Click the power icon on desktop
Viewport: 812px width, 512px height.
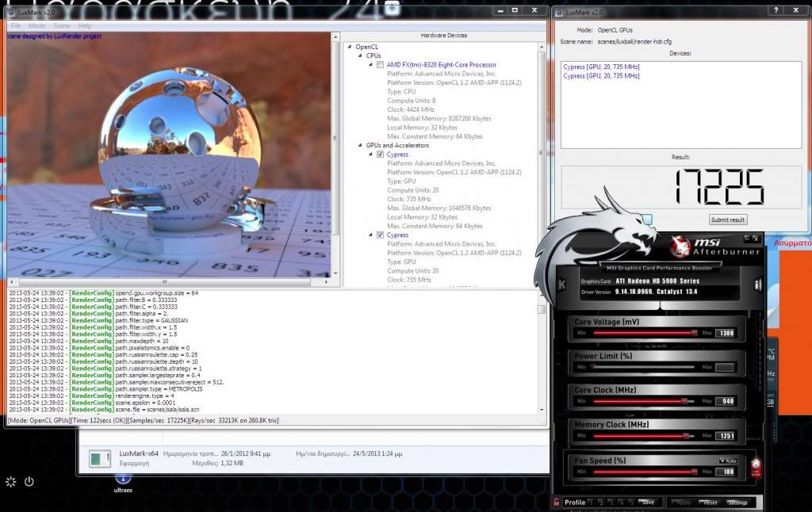point(29,481)
